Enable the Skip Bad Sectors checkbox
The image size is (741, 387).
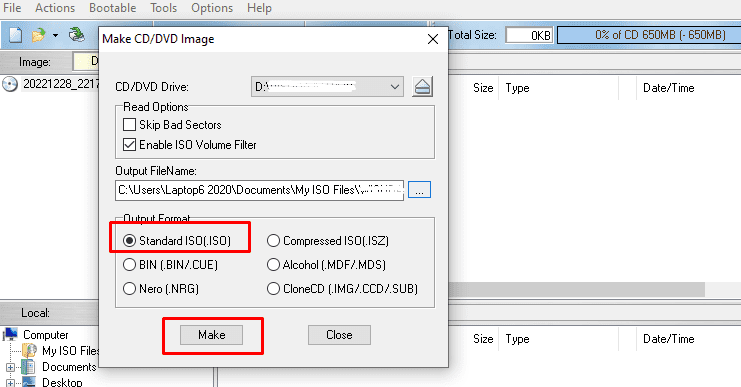click(x=129, y=125)
